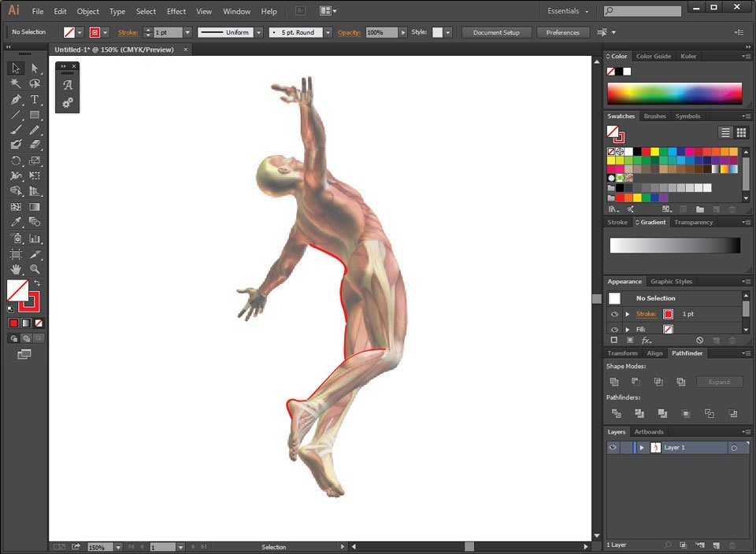Select the Rotate tool
The height and width of the screenshot is (554, 756).
pos(16,161)
